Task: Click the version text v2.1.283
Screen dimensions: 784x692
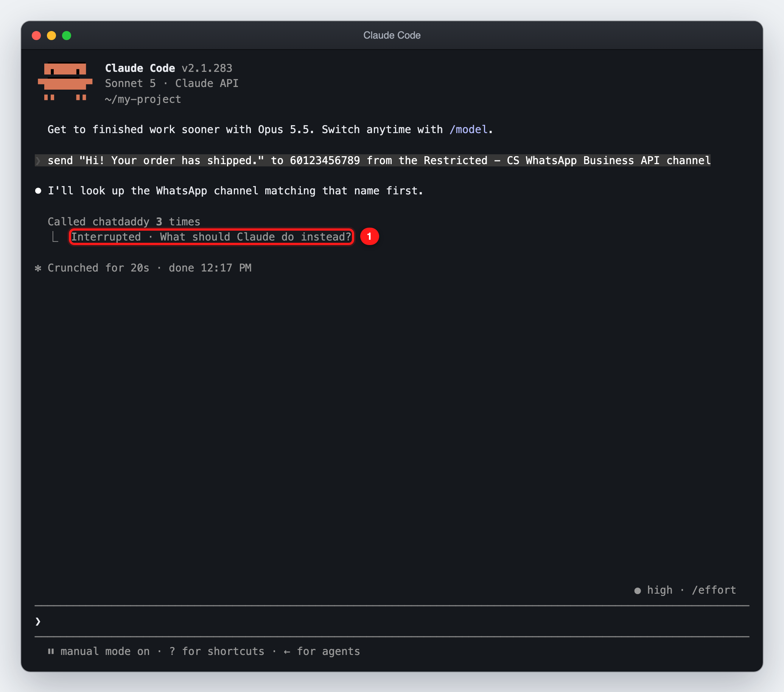Action: [207, 68]
